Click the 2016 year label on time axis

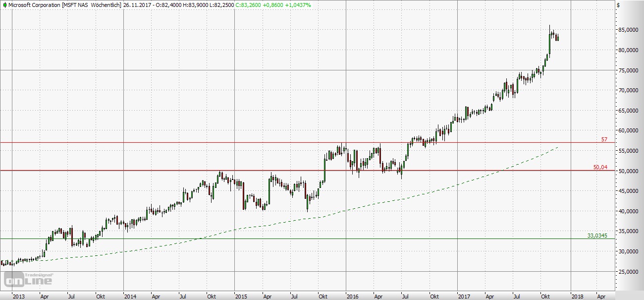[353, 296]
